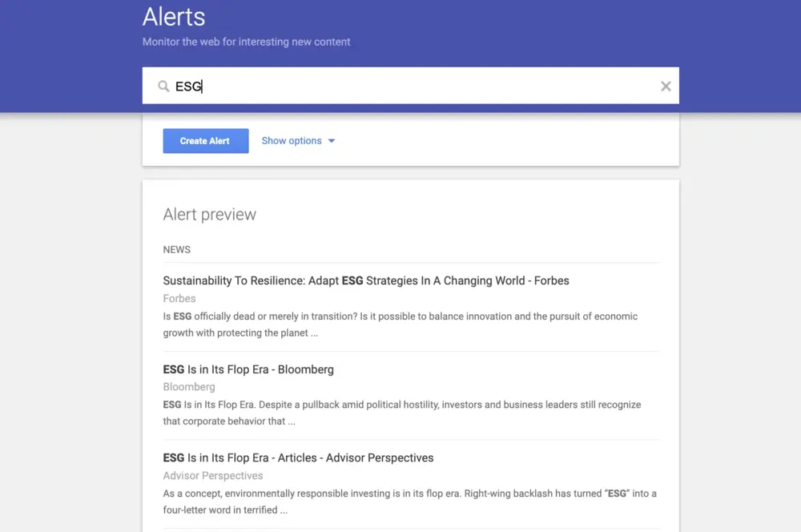The height and width of the screenshot is (532, 801).
Task: Expand the Show options panel
Action: [292, 140]
